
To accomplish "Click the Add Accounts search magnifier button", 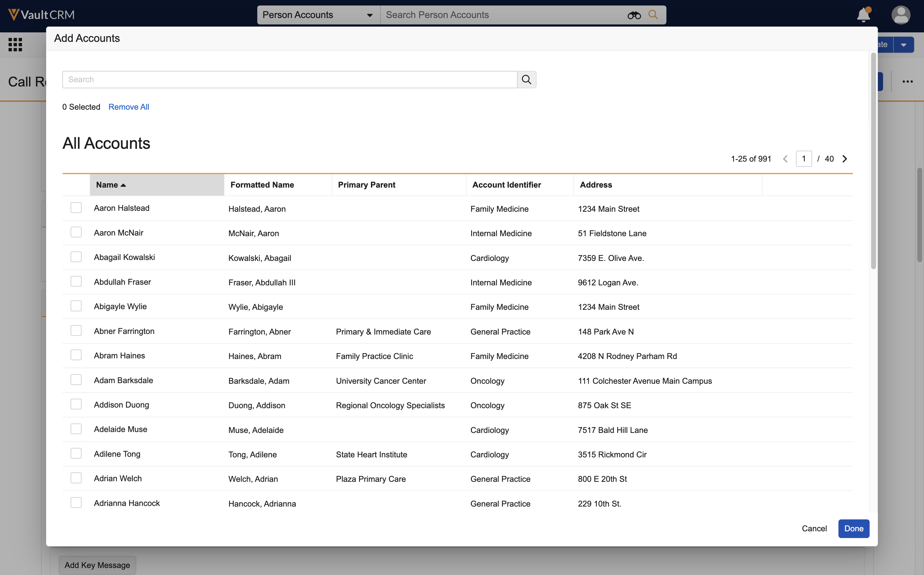I will (526, 79).
